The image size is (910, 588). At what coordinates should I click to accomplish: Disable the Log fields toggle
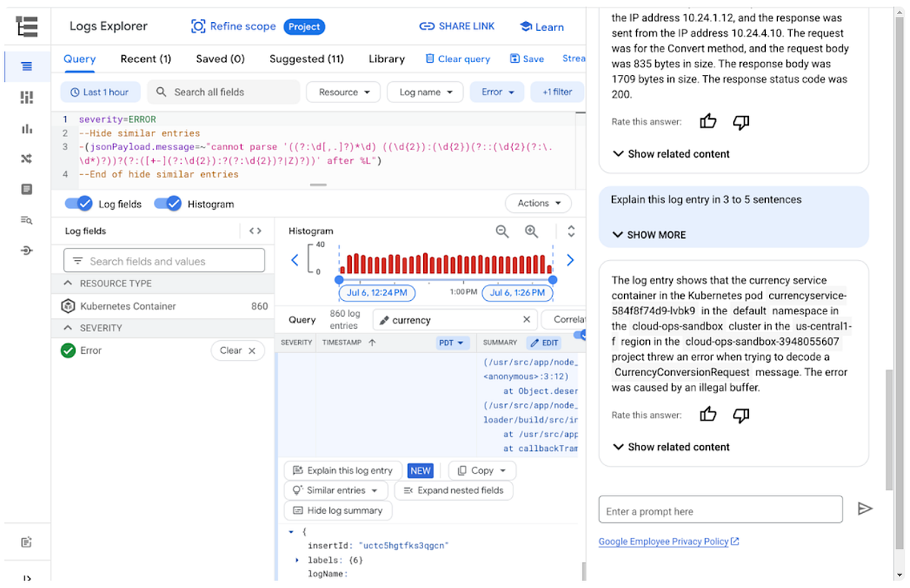click(79, 203)
